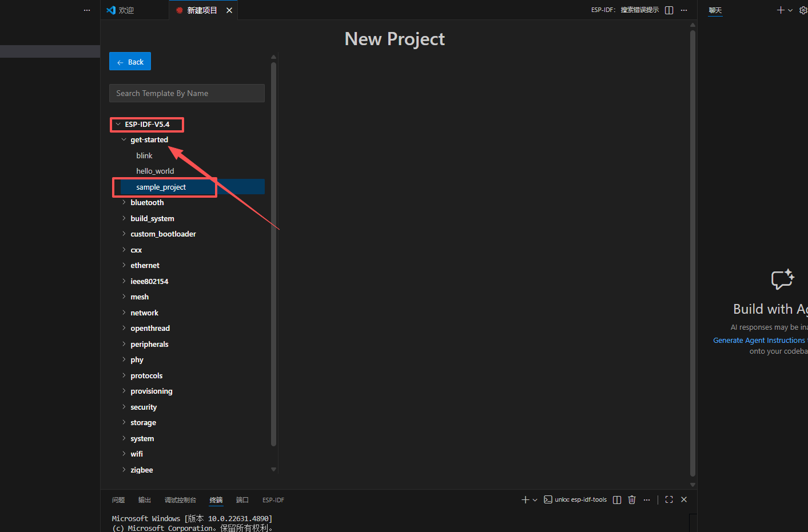Switch to the 终端 terminal tab
Viewport: 808px width, 532px height.
(216, 500)
